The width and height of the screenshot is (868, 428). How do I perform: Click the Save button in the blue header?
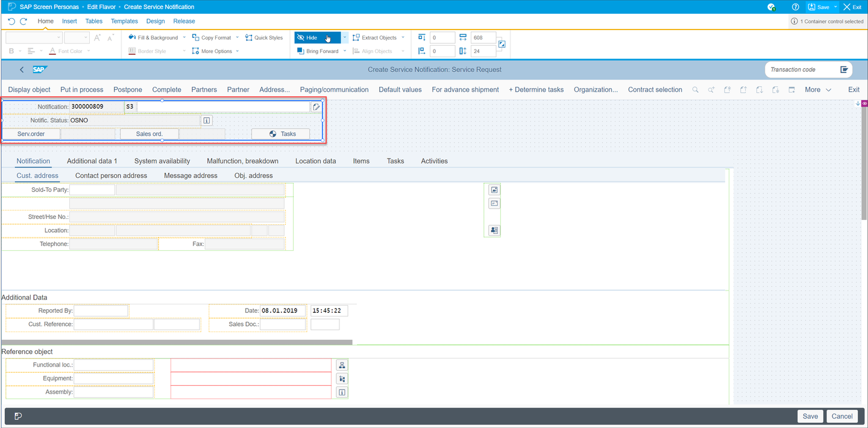(819, 7)
